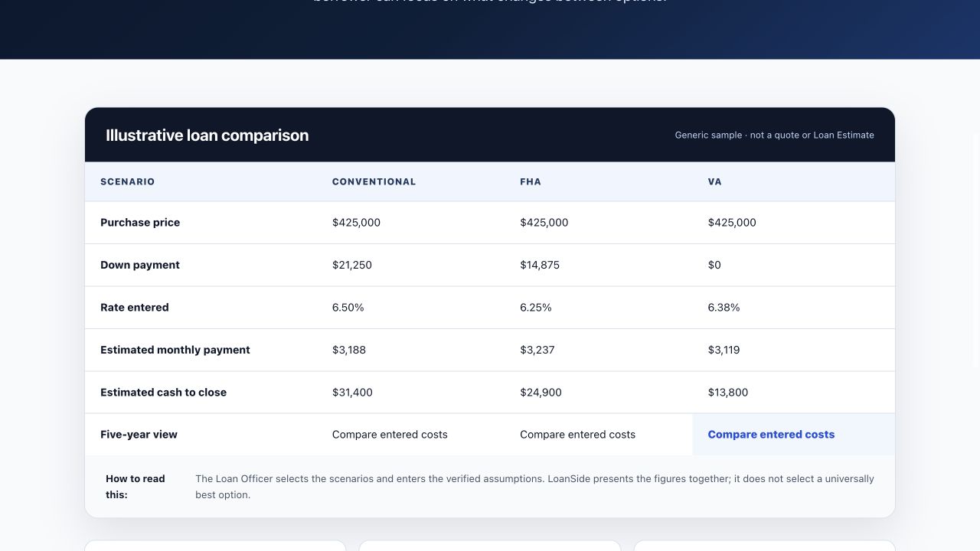This screenshot has width=980, height=551.
Task: Click the 6.38% VA rate
Action: 724,308
